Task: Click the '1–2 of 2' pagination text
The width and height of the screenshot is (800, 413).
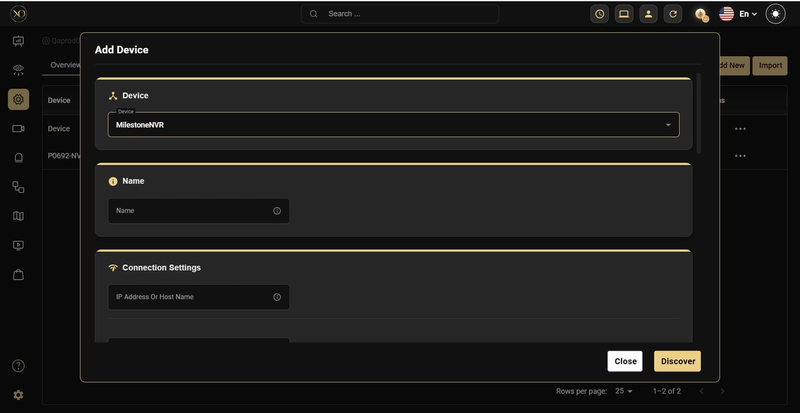Action: [666, 391]
